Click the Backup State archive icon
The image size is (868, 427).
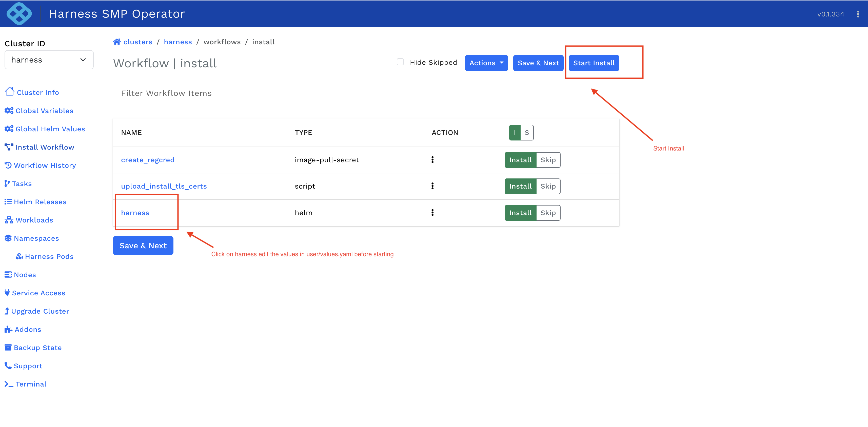click(8, 347)
